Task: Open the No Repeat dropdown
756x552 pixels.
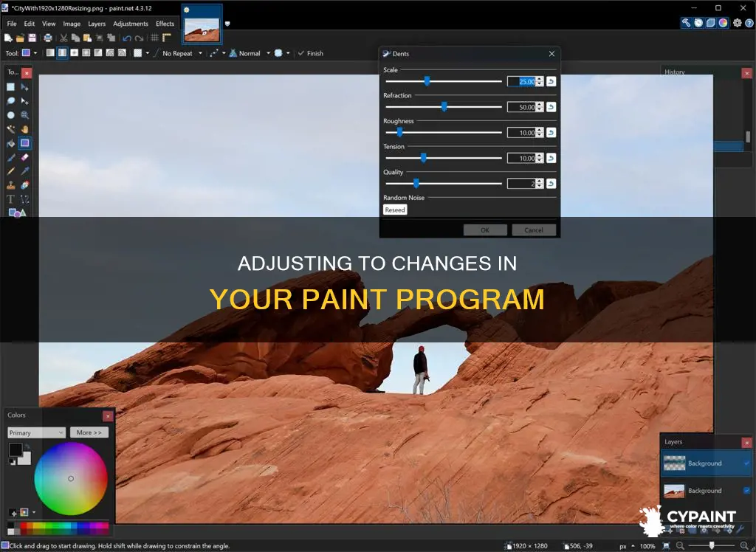Action: (182, 54)
